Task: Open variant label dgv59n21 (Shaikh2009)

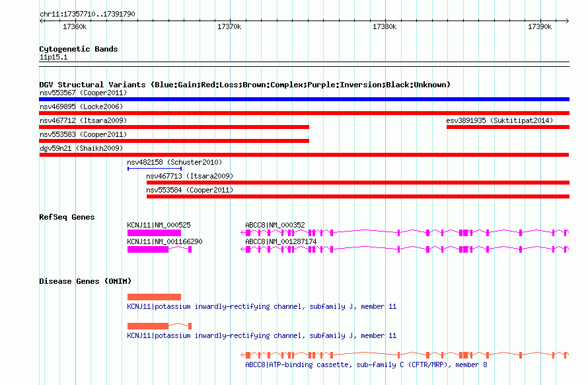Action: tap(81, 148)
